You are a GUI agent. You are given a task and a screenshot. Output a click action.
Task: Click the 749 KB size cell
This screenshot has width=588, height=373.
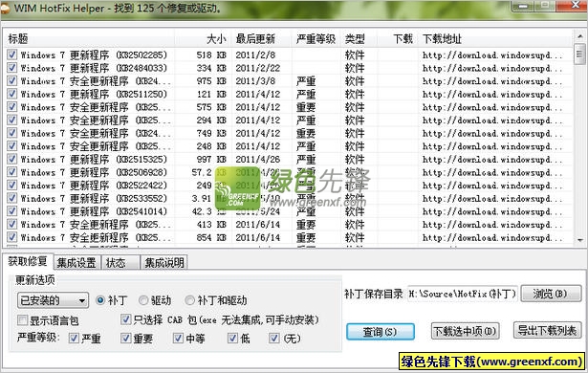click(x=211, y=133)
